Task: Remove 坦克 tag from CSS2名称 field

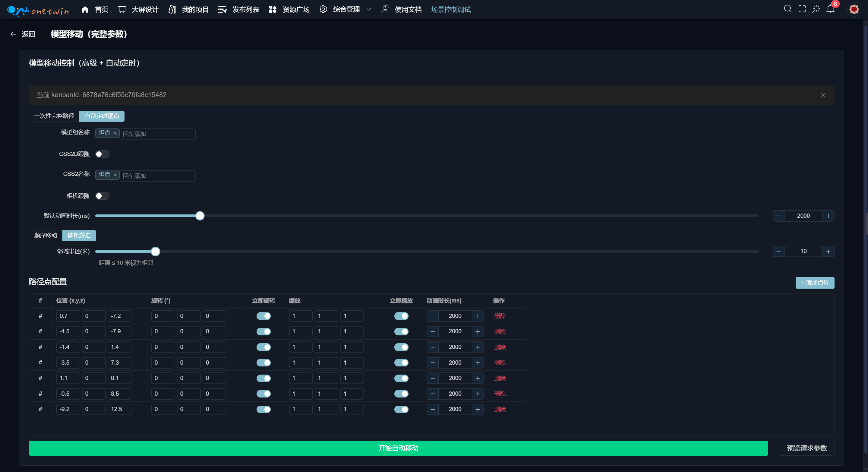Action: point(115,175)
